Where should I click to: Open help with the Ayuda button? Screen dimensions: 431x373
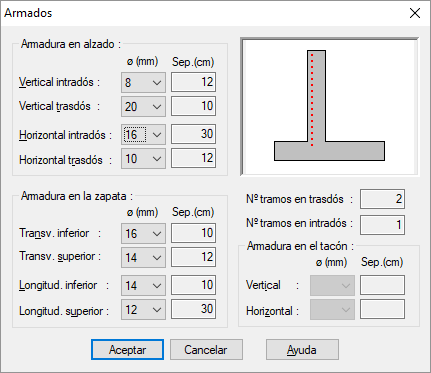coord(302,350)
